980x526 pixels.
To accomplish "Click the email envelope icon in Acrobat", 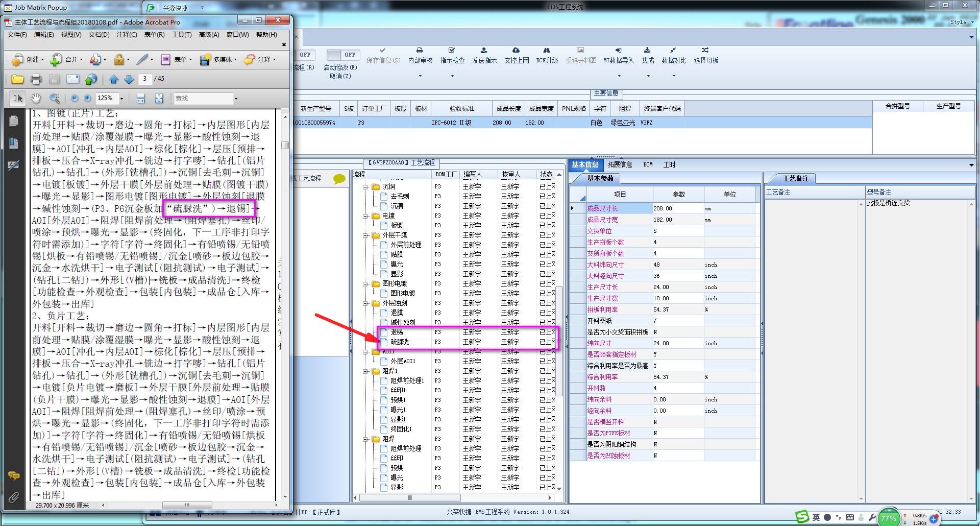I will tap(73, 79).
